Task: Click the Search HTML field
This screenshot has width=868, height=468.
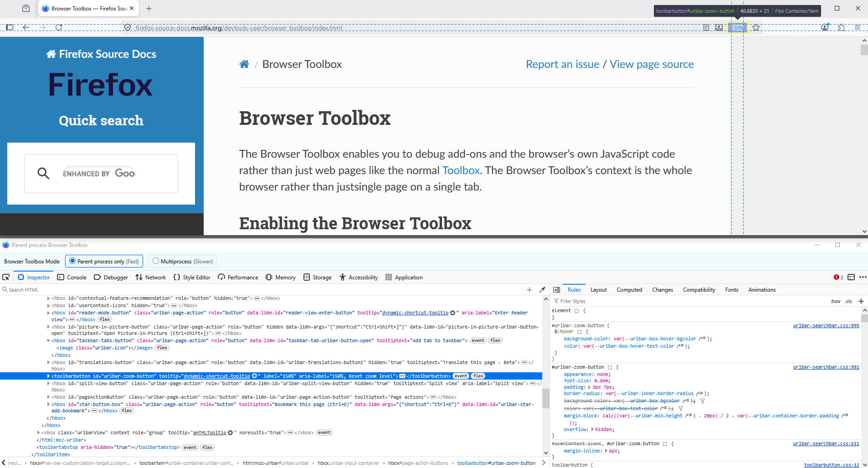Action: [262, 290]
